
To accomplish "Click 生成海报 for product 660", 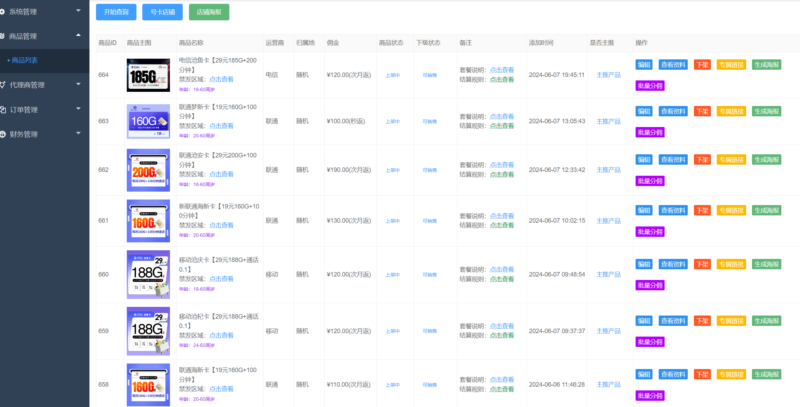I will point(766,264).
